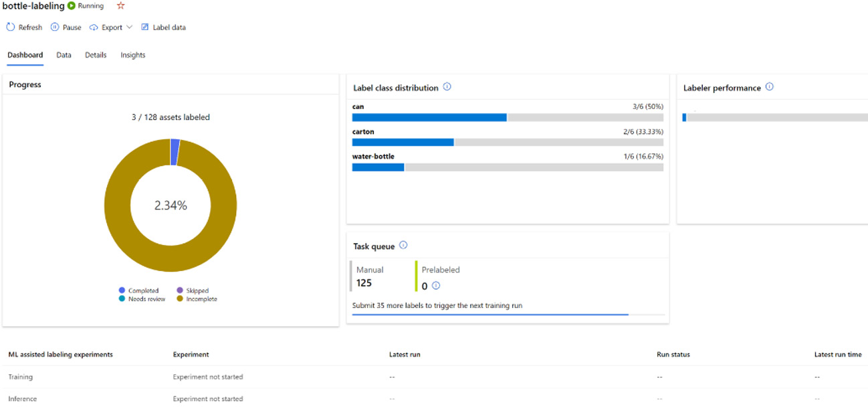Switch to the Data tab
The width and height of the screenshot is (868, 407).
click(64, 55)
